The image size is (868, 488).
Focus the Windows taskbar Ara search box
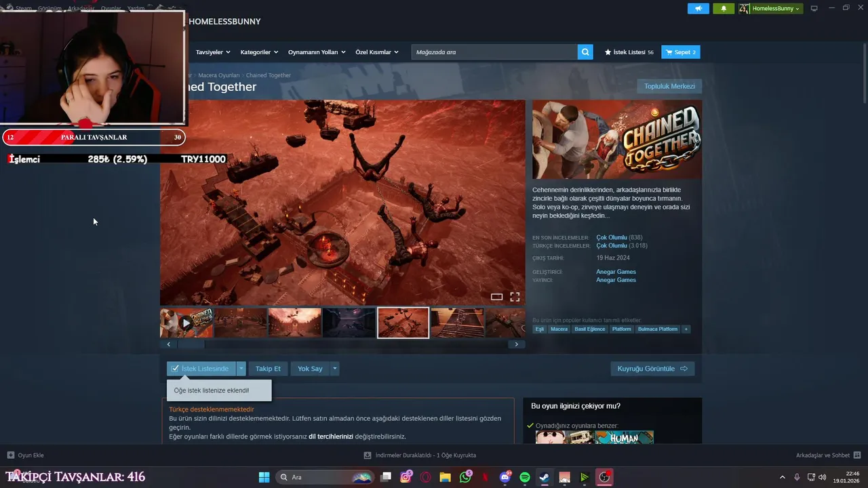tap(325, 477)
